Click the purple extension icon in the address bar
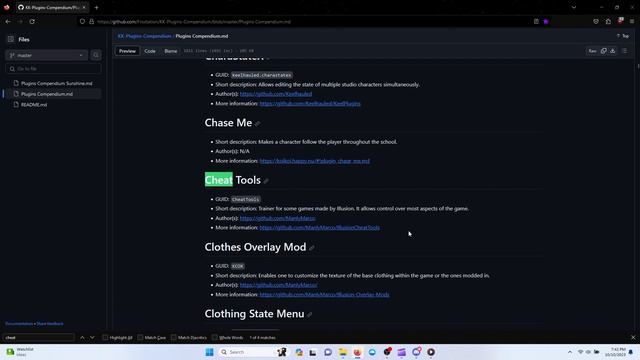 click(546, 22)
